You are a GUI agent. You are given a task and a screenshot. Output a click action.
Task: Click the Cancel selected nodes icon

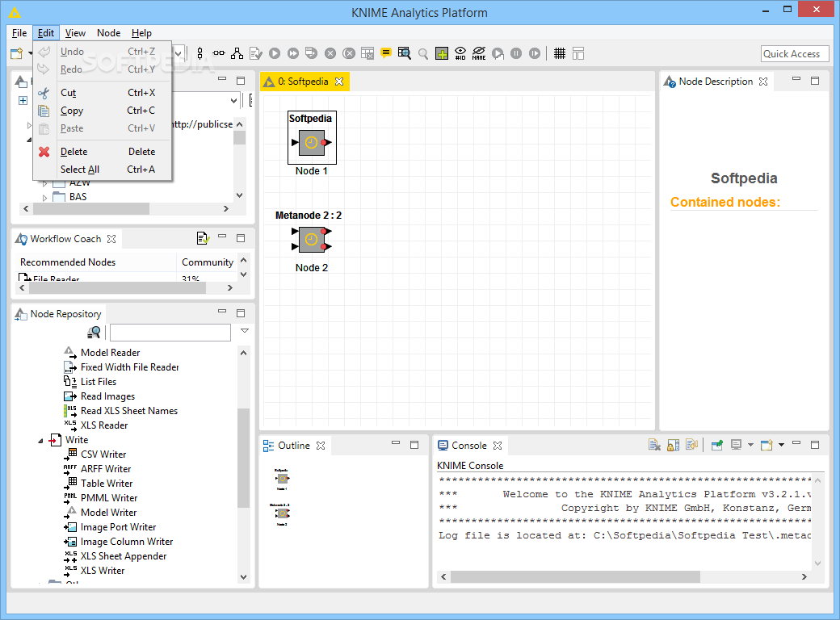click(330, 53)
